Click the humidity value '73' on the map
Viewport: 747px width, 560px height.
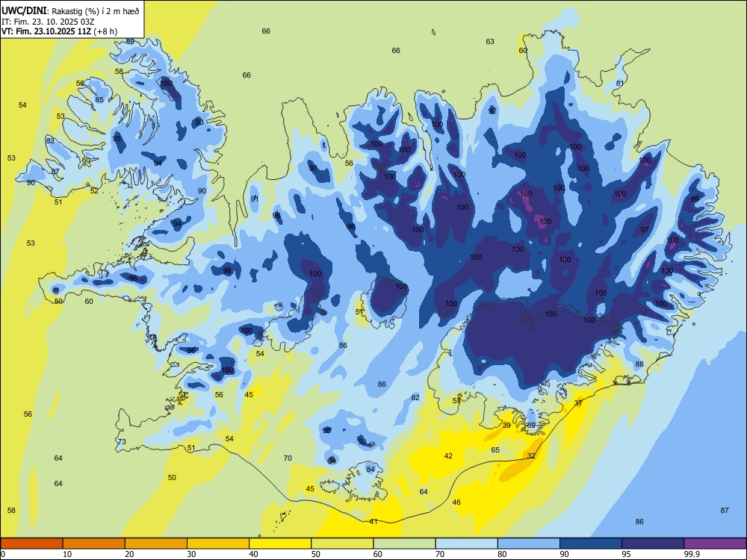122,441
